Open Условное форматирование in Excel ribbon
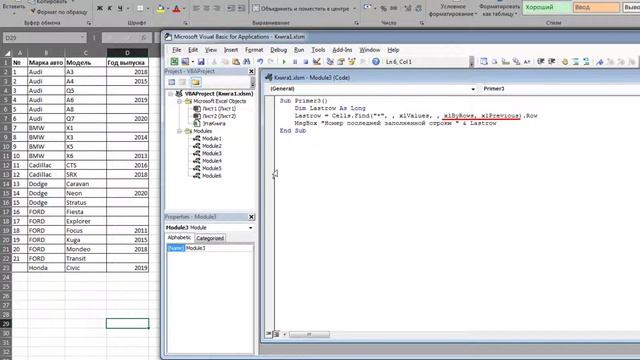This screenshot has height=360, width=640. [453, 9]
